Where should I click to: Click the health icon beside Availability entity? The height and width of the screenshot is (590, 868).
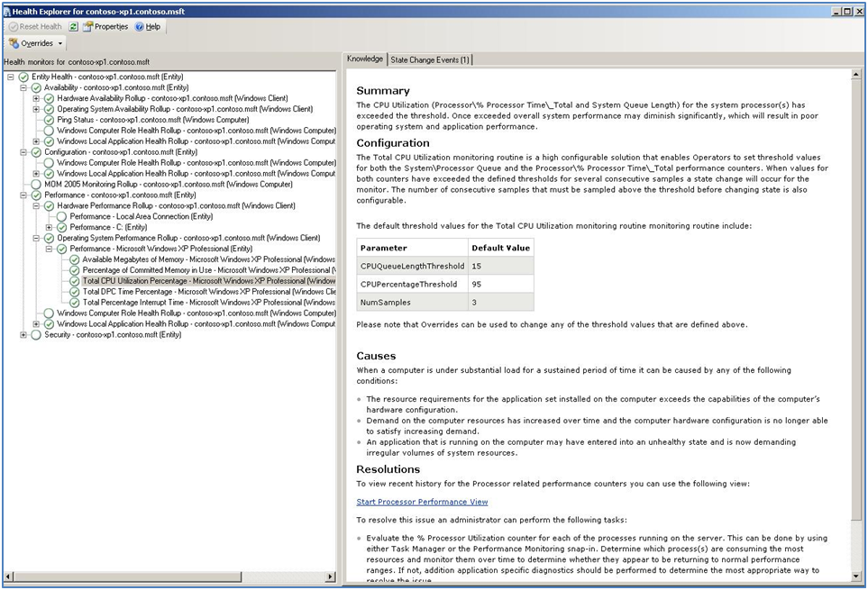[36, 87]
